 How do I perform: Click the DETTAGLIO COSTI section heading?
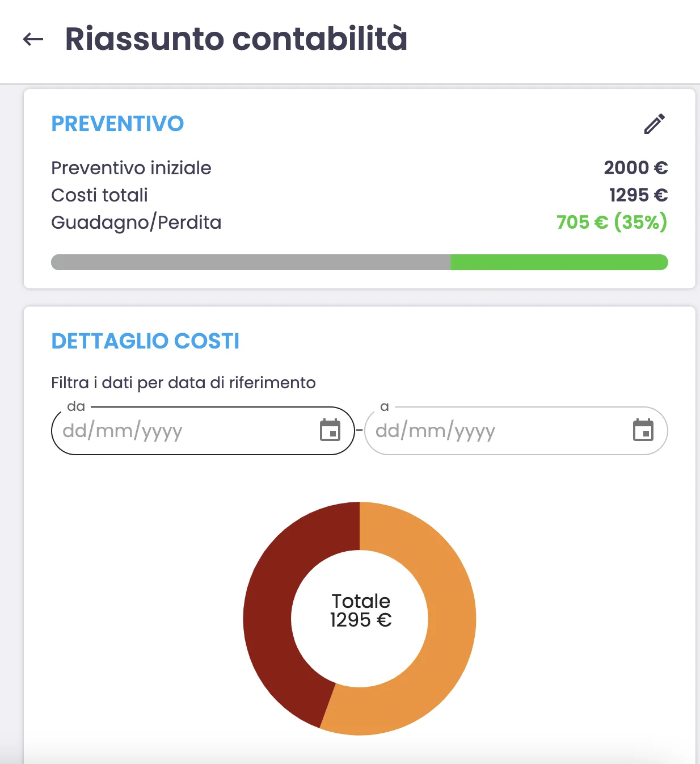pyautogui.click(x=145, y=341)
